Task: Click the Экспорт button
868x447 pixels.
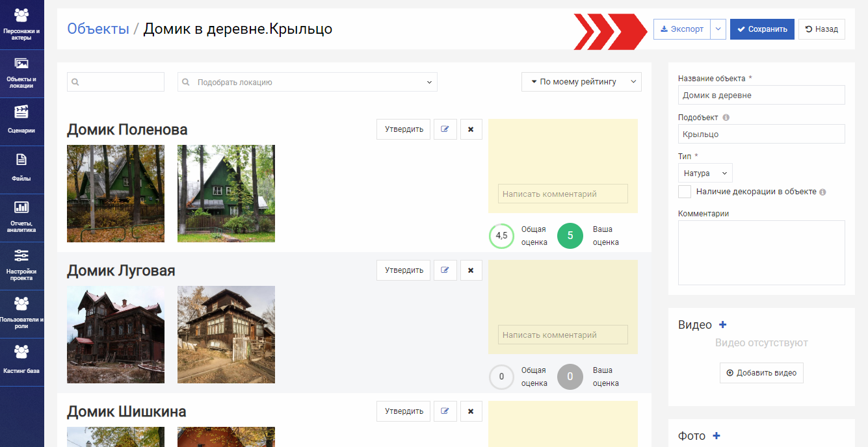Action: 682,29
